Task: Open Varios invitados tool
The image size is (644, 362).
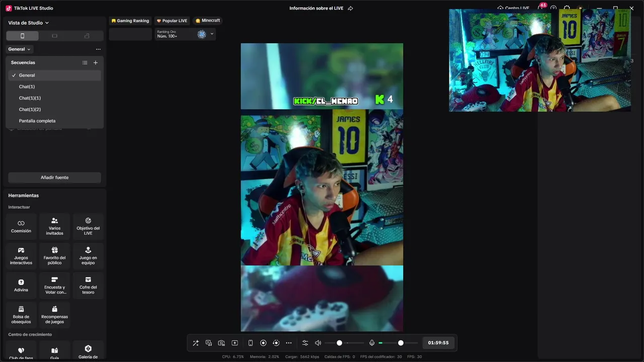Action: 54,227
